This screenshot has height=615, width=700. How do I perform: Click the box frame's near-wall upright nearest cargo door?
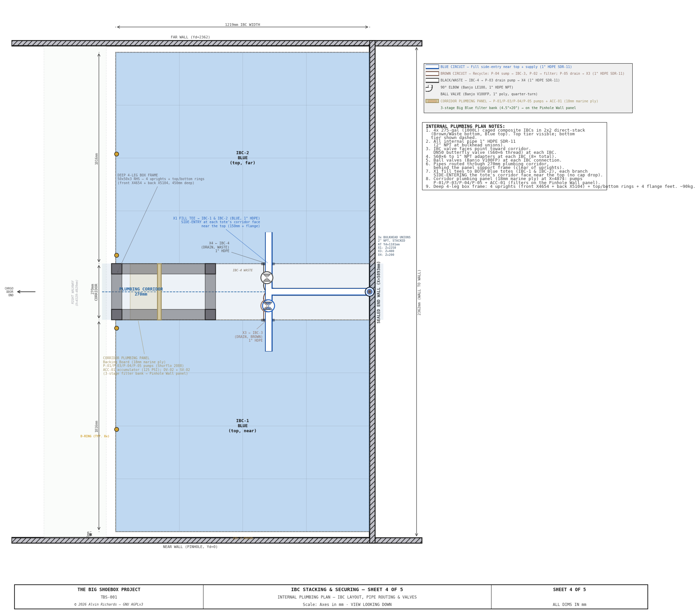click(117, 314)
